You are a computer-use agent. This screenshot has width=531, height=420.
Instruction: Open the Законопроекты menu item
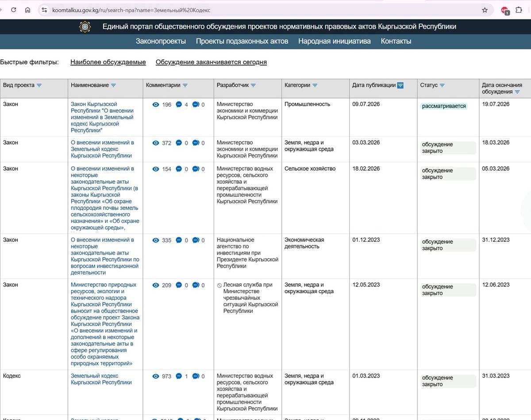point(161,41)
